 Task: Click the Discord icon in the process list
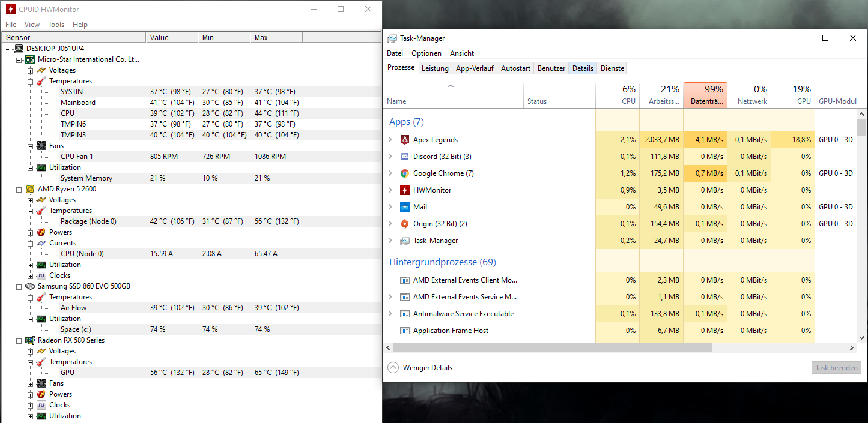point(405,157)
